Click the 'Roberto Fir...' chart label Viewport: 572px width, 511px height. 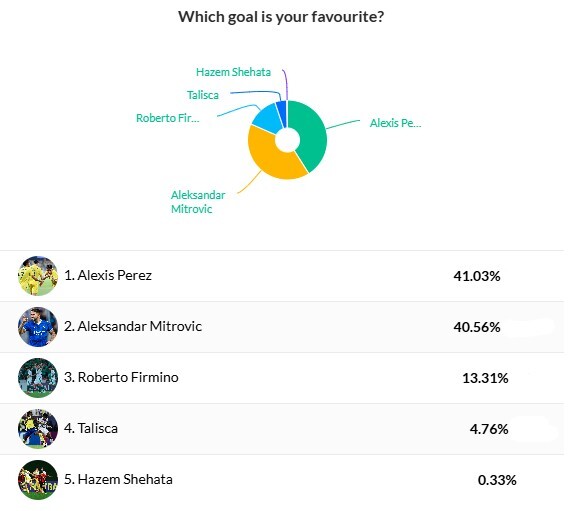coord(167,118)
